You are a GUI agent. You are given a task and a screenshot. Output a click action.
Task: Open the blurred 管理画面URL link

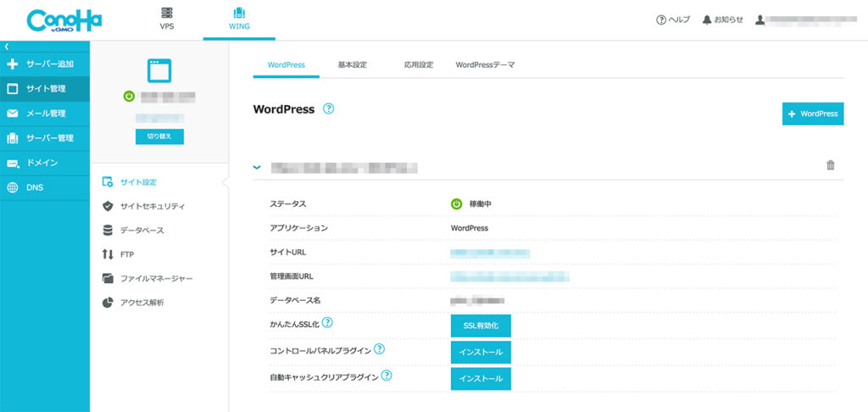point(509,276)
